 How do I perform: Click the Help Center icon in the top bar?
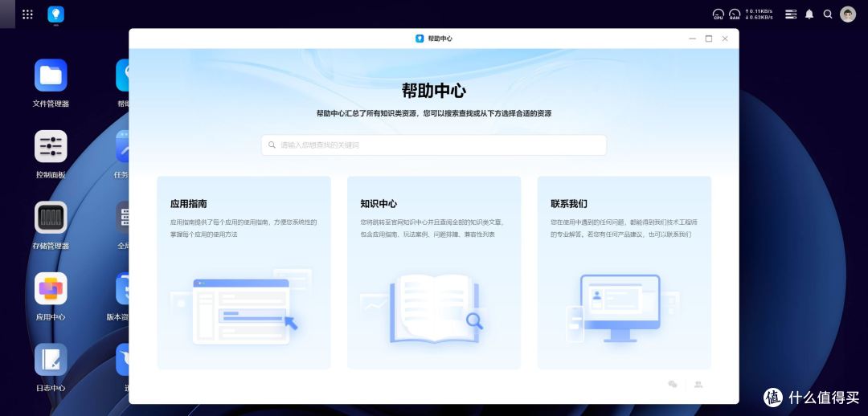[56, 14]
